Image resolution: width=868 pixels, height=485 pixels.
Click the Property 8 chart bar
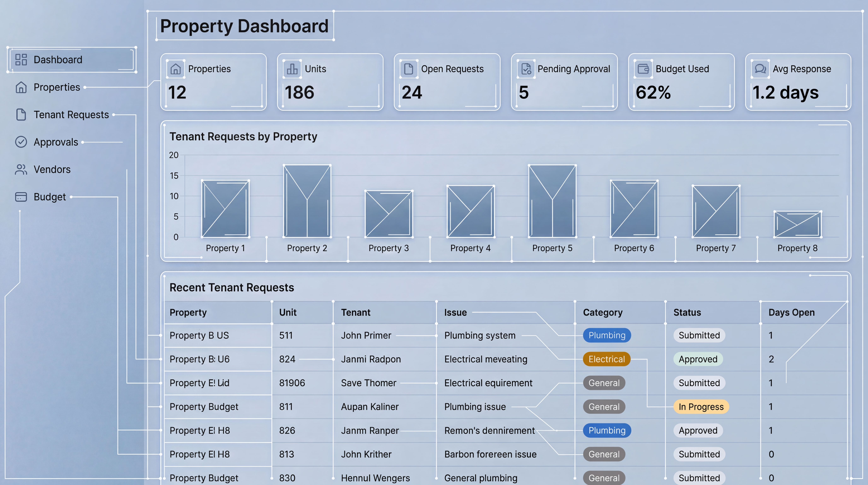pos(797,224)
